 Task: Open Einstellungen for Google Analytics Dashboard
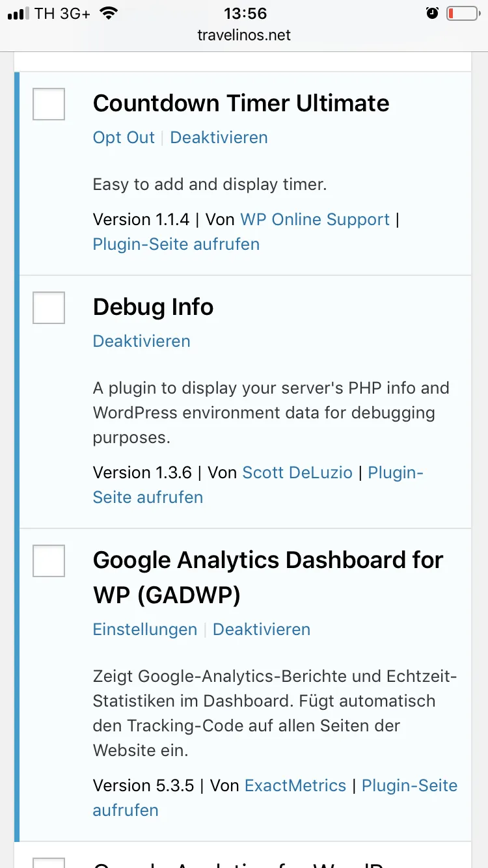tap(145, 629)
